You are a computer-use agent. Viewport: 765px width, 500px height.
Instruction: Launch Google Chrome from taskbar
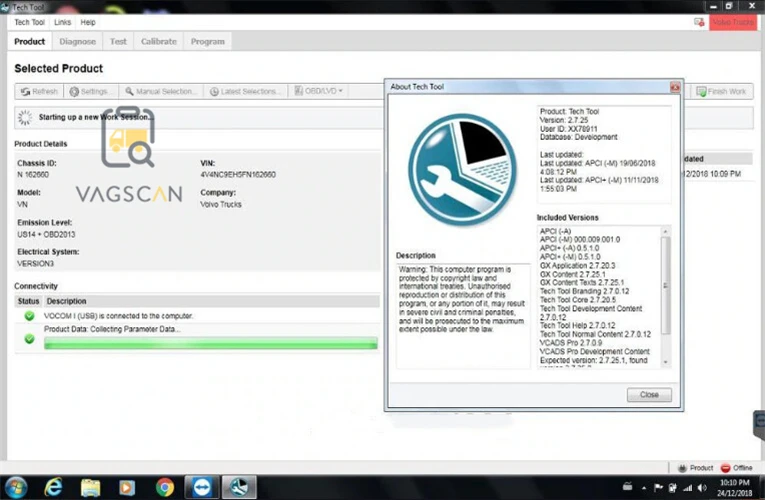[164, 487]
